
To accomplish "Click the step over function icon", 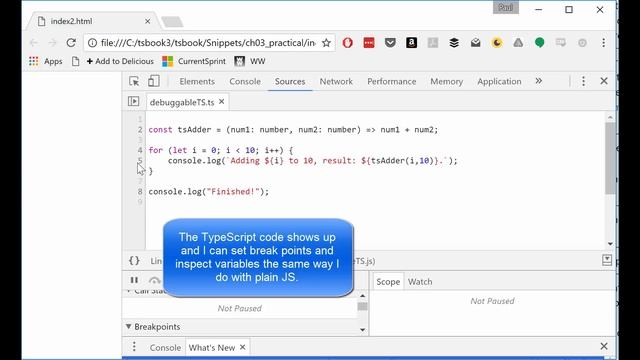I will click(154, 280).
